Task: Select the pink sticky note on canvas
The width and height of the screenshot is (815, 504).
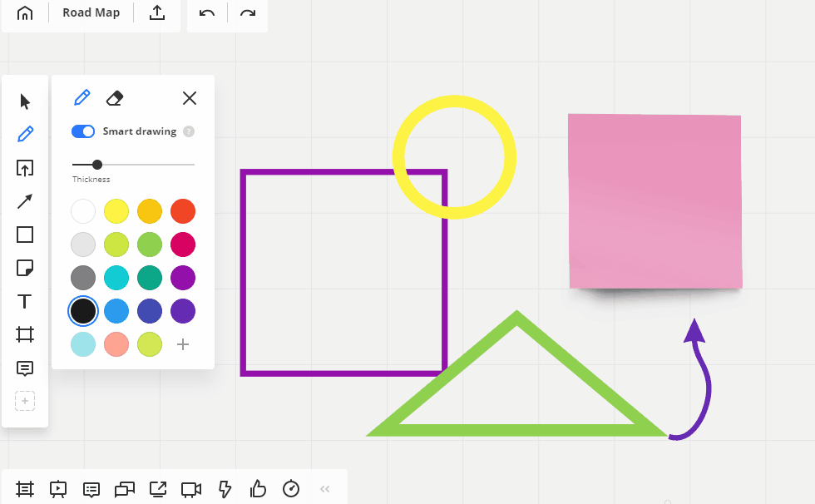Action: pyautogui.click(x=654, y=201)
